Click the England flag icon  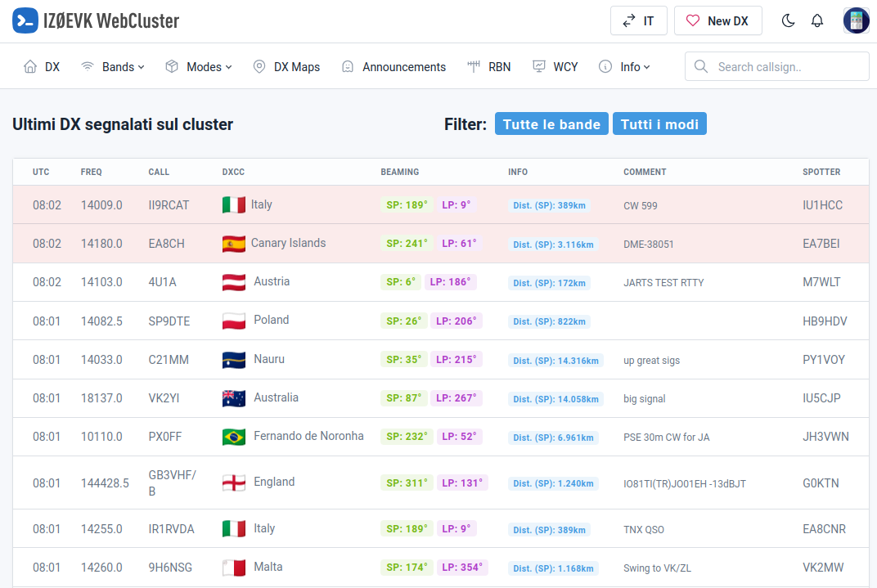[x=234, y=483]
